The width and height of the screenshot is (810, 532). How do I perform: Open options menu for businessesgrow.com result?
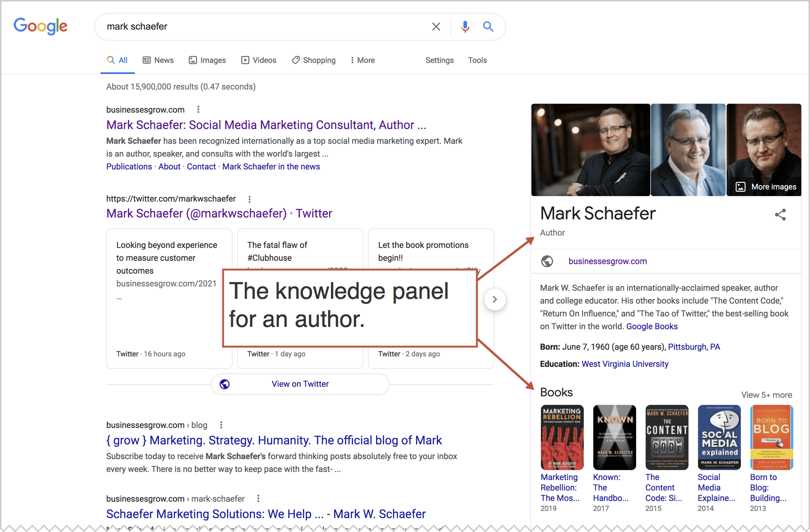point(199,109)
